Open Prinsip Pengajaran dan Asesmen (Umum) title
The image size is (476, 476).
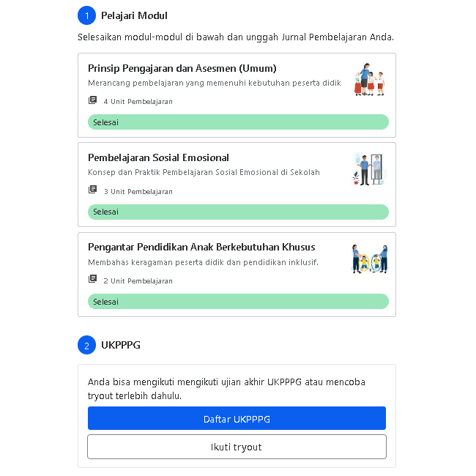coord(182,68)
